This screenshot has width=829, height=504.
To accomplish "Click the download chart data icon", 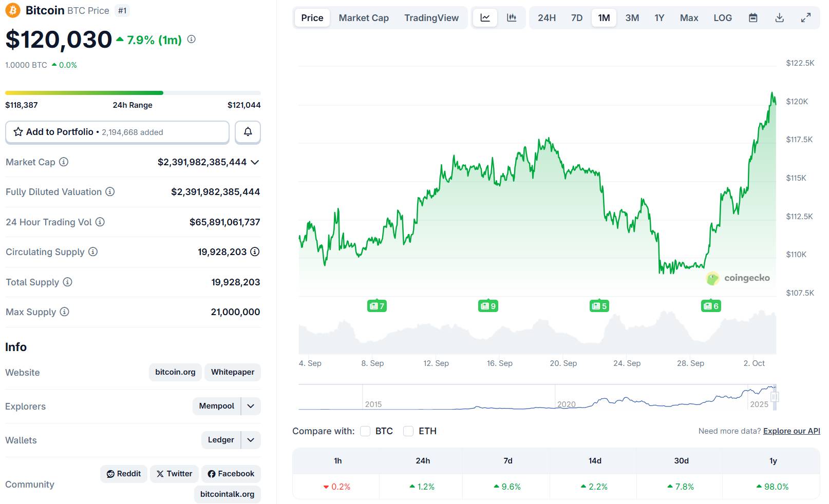I will (779, 18).
